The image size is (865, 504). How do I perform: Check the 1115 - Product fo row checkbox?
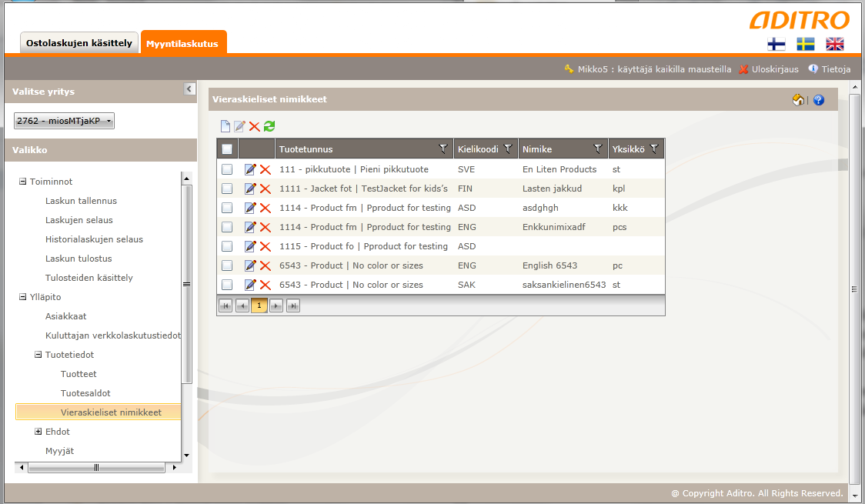pos(227,246)
